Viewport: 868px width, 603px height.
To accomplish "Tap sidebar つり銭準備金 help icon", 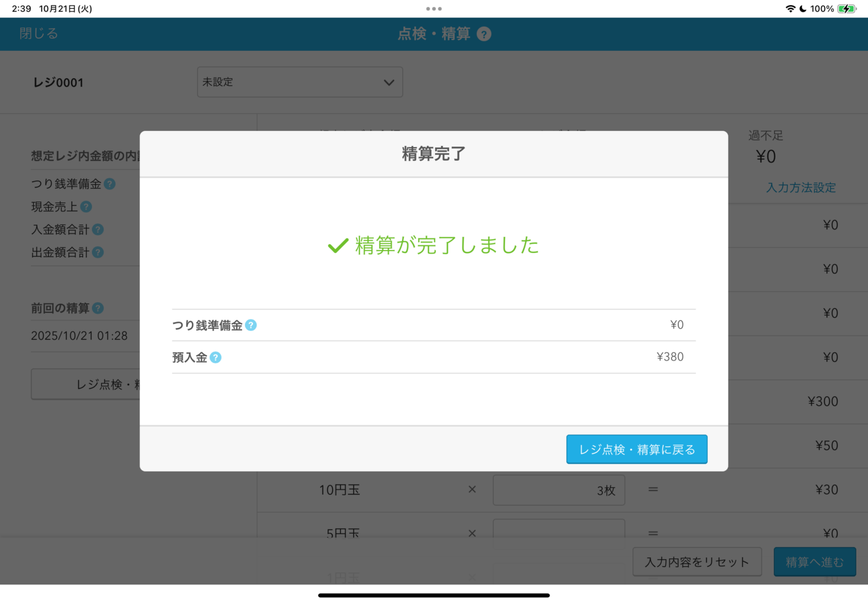I will (x=109, y=184).
